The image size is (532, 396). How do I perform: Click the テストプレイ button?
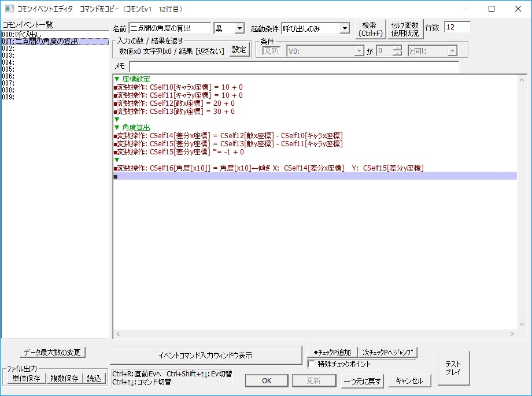[453, 368]
